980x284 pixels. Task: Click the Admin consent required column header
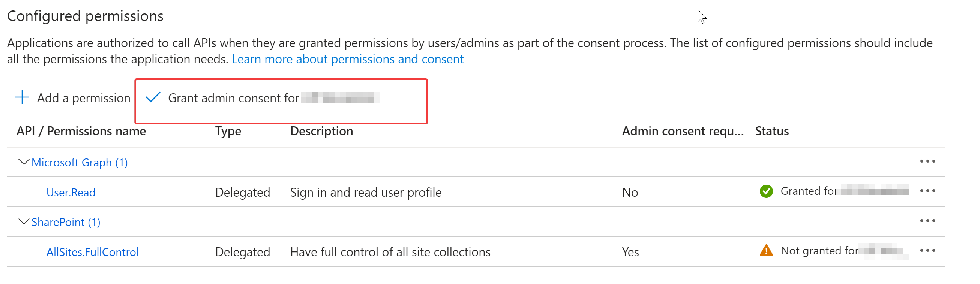(x=683, y=131)
